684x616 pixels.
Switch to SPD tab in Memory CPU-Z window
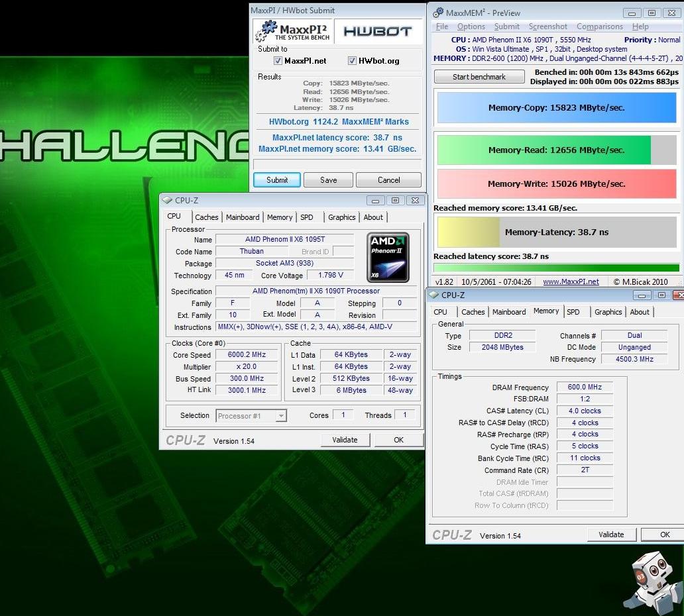[573, 312]
